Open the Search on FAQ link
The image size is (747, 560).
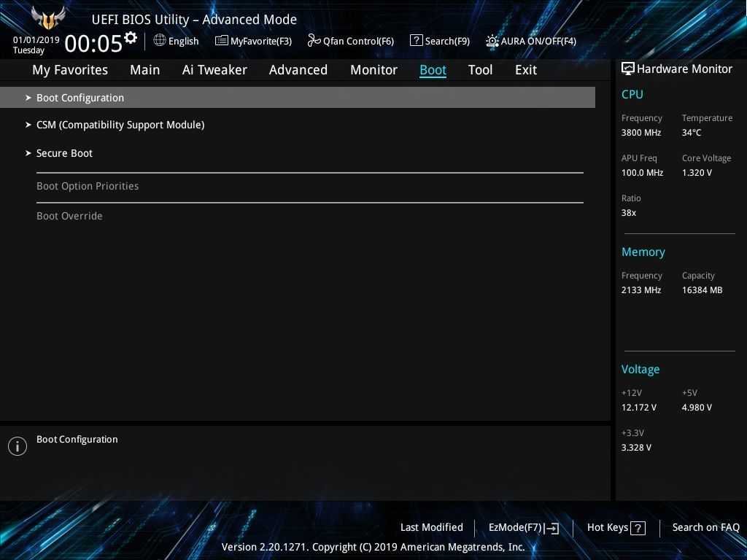[x=705, y=527]
